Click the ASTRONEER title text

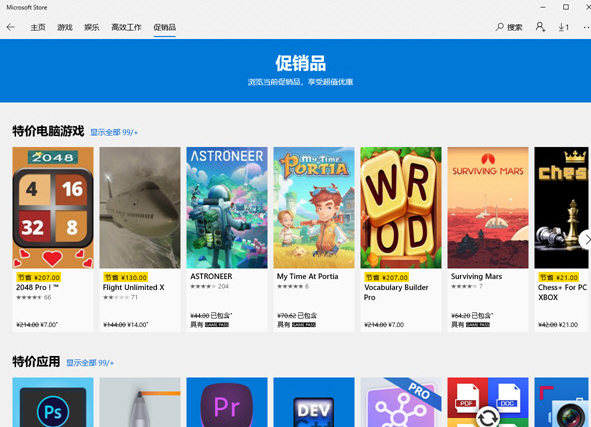click(x=211, y=276)
